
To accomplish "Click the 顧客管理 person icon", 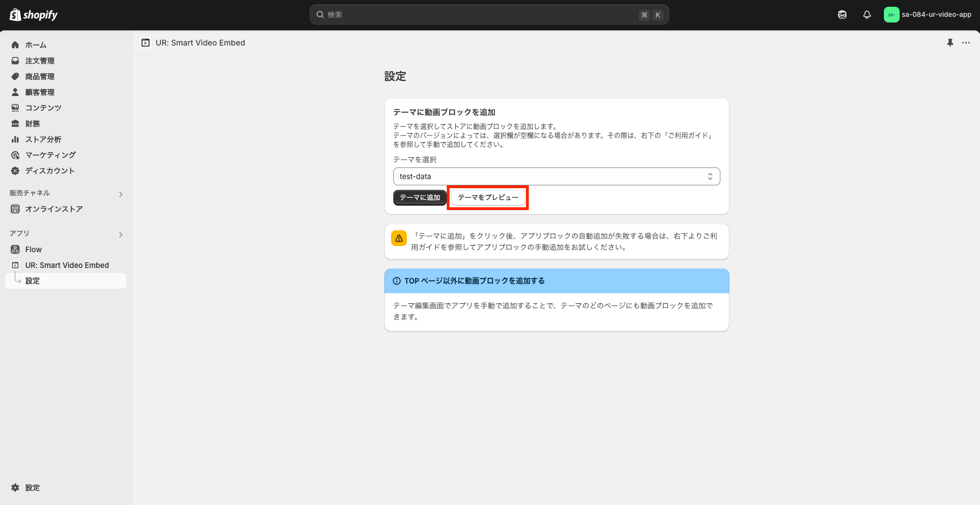I will [15, 92].
